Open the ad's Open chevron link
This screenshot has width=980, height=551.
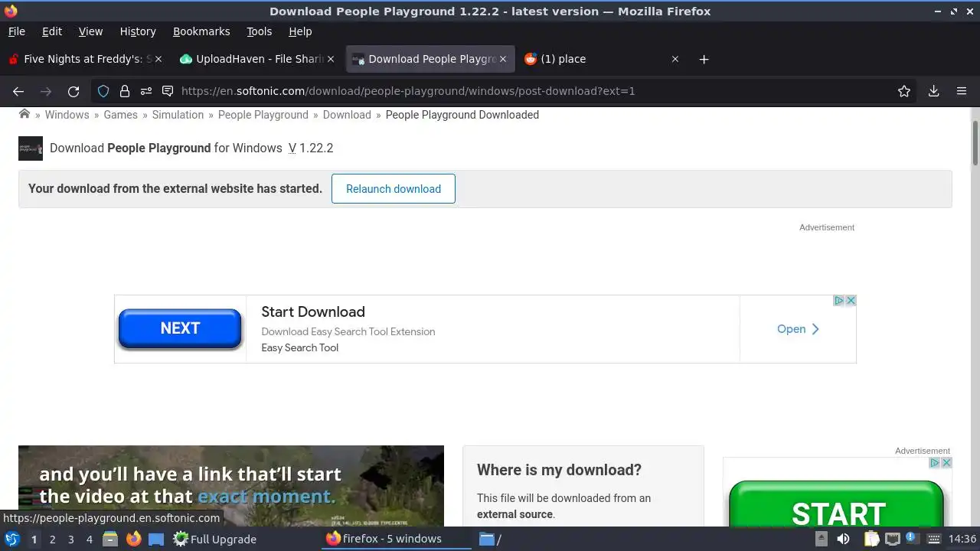pos(798,329)
